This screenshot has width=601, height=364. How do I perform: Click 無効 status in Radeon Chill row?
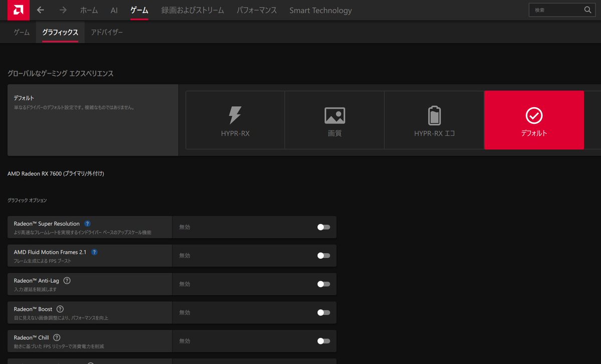[184, 341]
